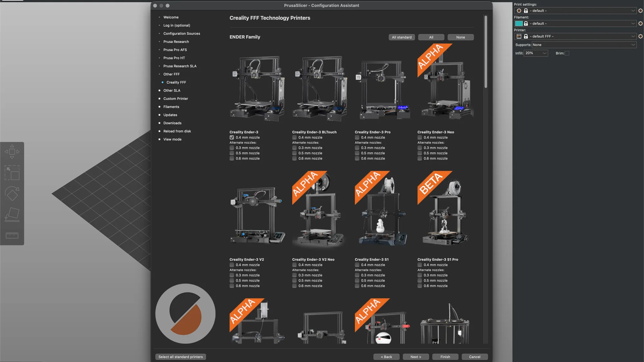Open printer preset edit gear icon
644x362 pixels.
point(640,36)
